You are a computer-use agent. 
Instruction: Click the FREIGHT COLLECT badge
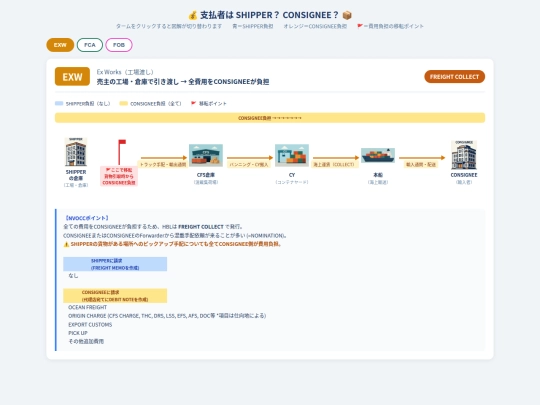pos(454,77)
